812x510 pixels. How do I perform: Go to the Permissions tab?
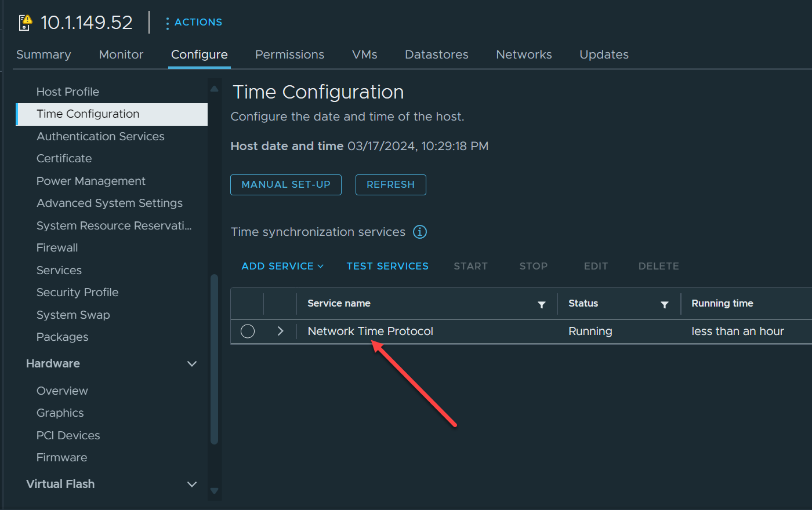pyautogui.click(x=290, y=54)
